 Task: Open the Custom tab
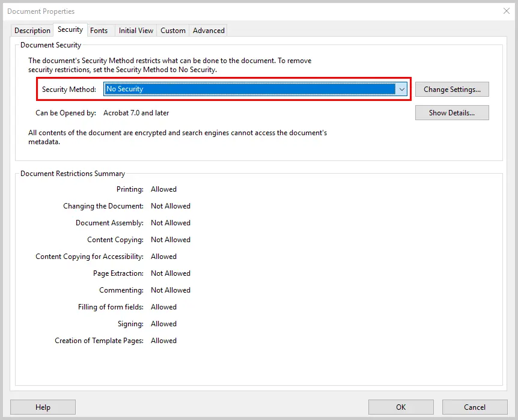[172, 30]
